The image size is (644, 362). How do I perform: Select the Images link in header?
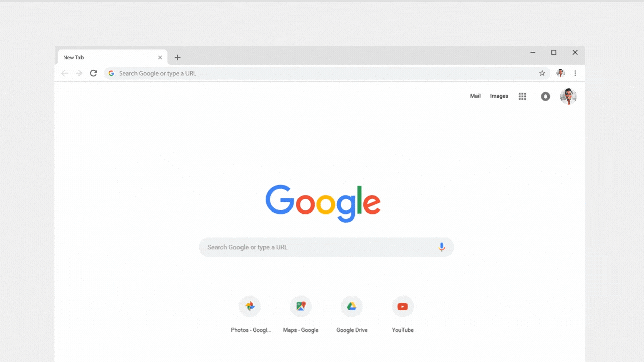(x=499, y=96)
